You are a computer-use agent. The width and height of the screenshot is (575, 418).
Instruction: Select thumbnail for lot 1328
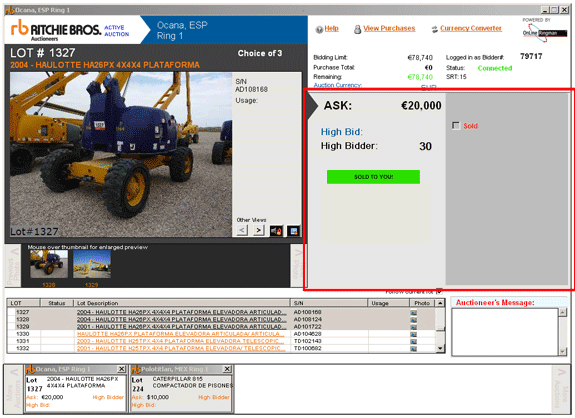tap(49, 264)
